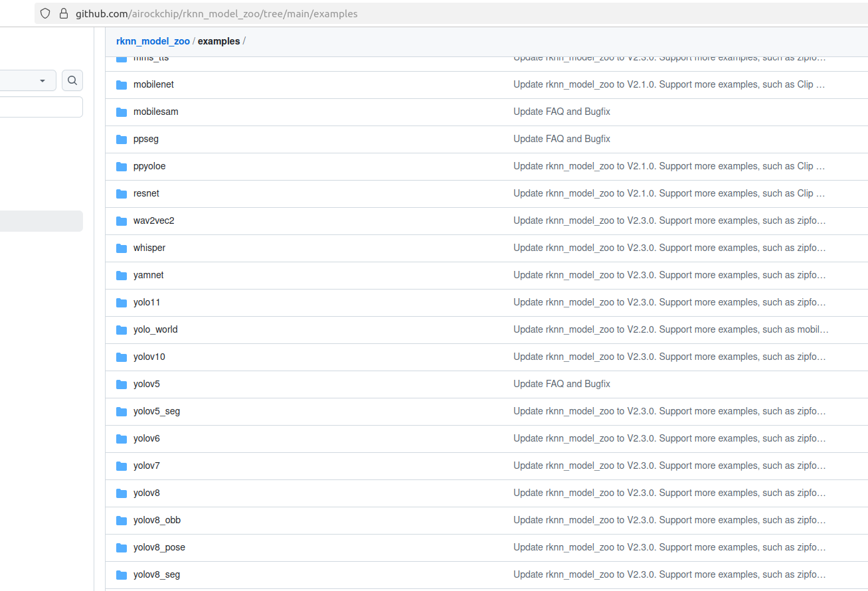The image size is (868, 591).
Task: Click the folder icon beside yolov8_pose
Action: [122, 548]
